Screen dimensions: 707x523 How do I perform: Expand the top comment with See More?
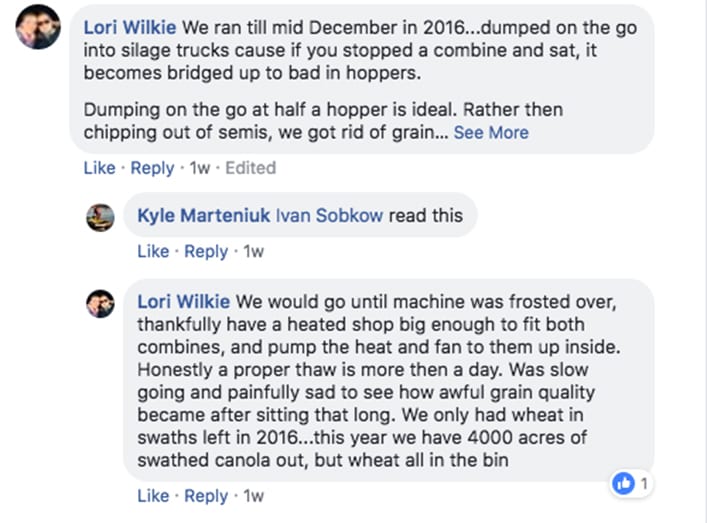pyautogui.click(x=491, y=132)
